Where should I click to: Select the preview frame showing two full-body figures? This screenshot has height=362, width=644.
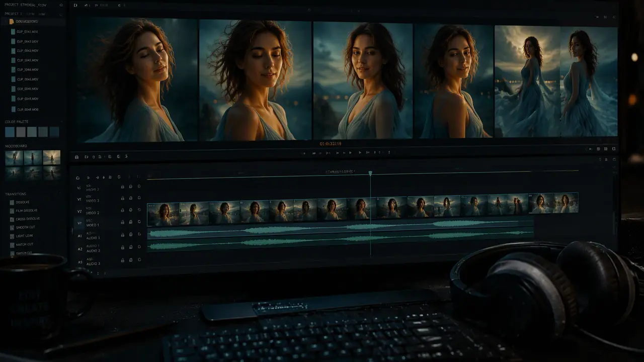[556, 82]
